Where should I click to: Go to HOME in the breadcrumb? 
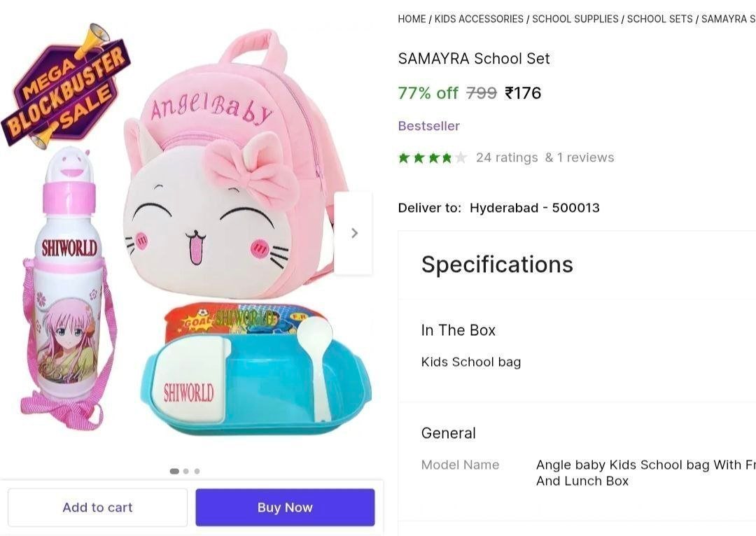click(412, 19)
